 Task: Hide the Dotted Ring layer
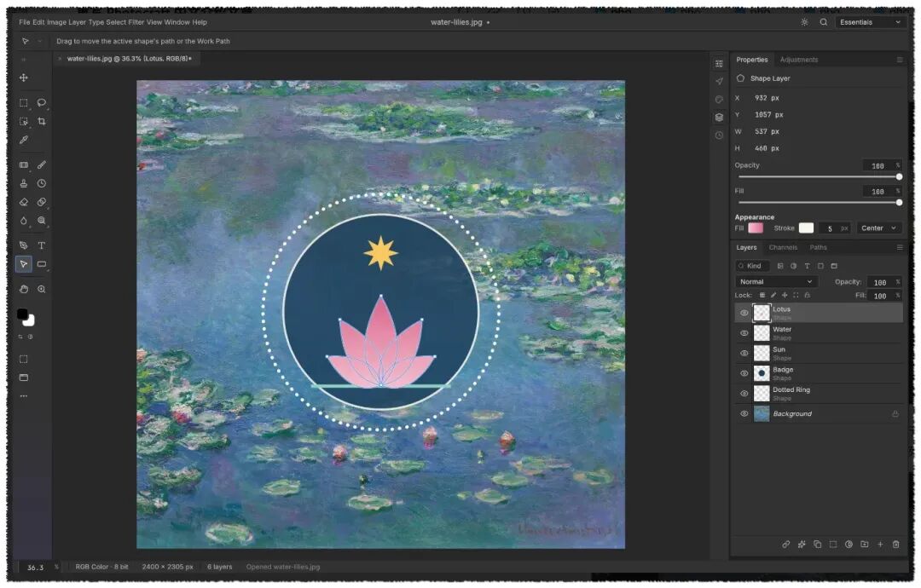coord(744,394)
